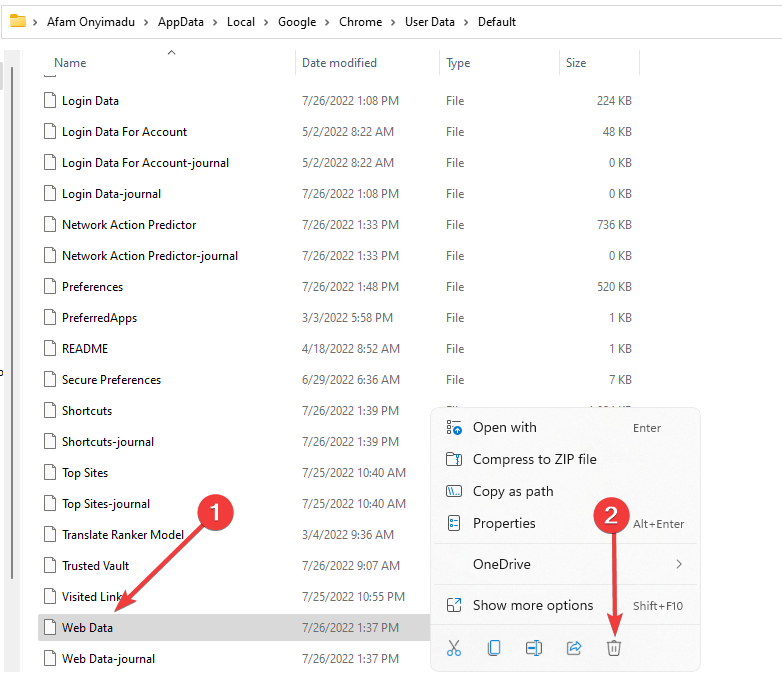Click the Share icon in context menu

[574, 648]
